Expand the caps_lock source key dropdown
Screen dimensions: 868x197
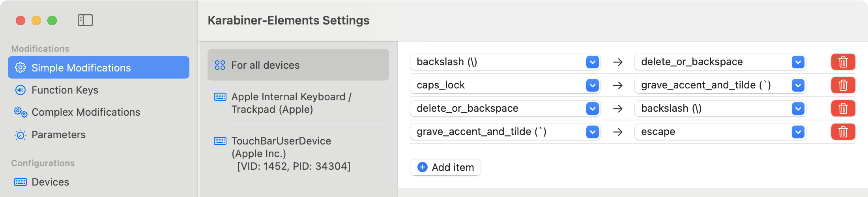tap(592, 85)
